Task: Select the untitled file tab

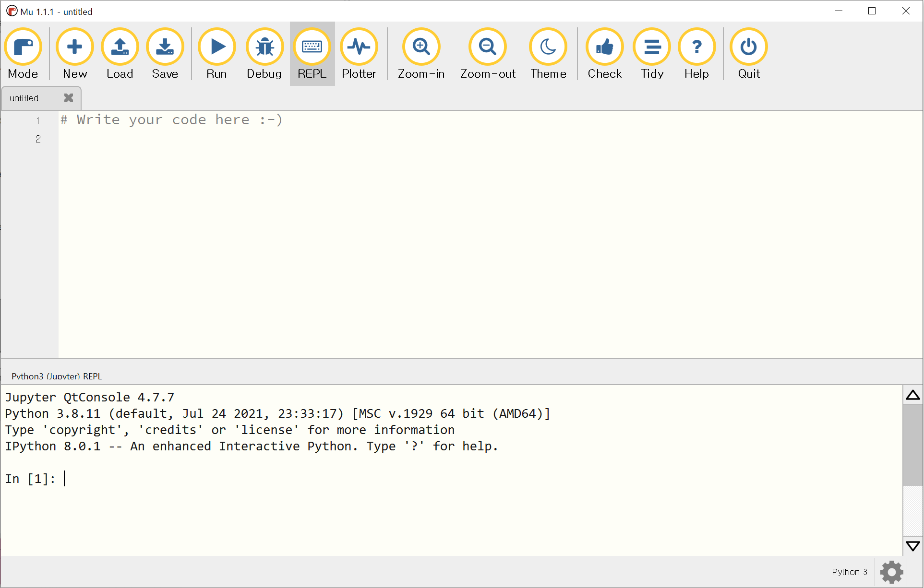Action: 25,98
